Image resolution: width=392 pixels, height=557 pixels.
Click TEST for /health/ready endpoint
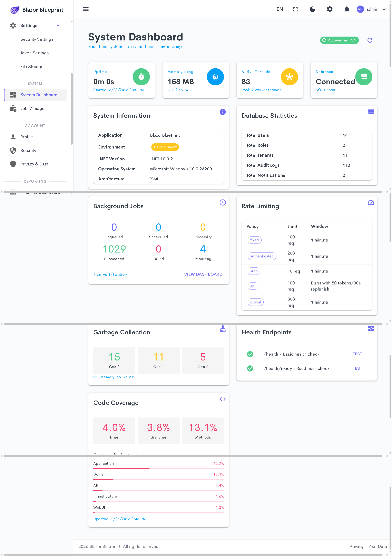[x=357, y=368]
